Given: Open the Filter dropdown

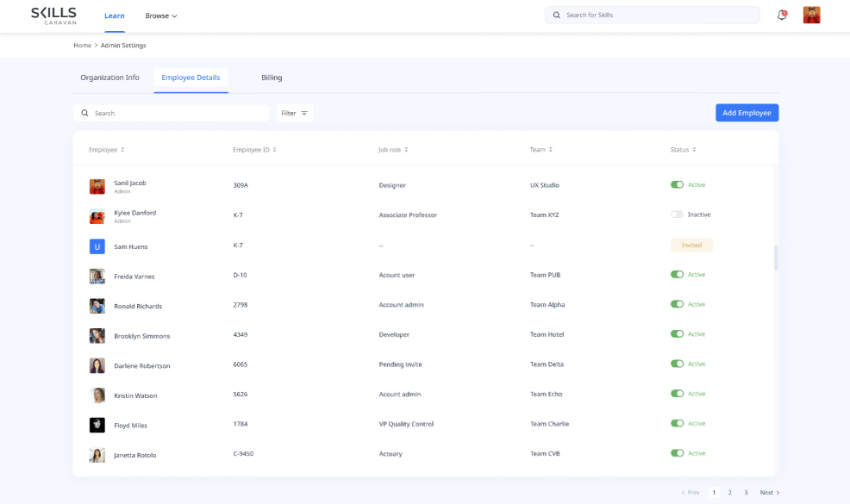Looking at the screenshot, I should [295, 113].
